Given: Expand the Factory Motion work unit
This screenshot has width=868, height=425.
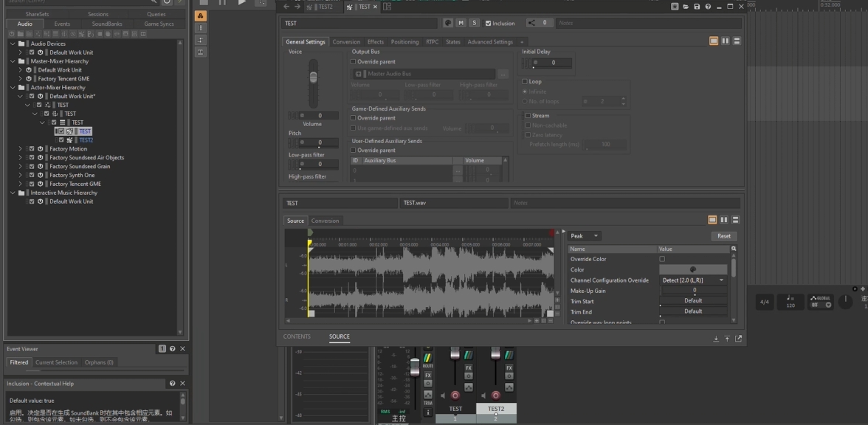Looking at the screenshot, I should 21,149.
